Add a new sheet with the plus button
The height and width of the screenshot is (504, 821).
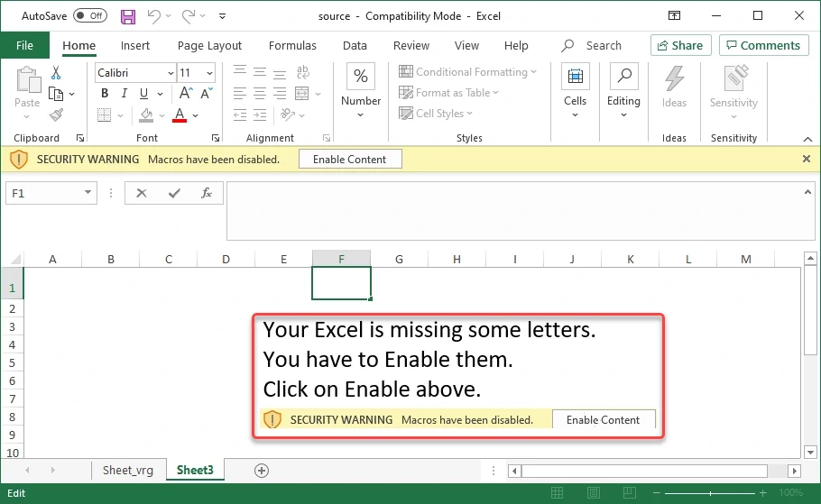pos(262,471)
